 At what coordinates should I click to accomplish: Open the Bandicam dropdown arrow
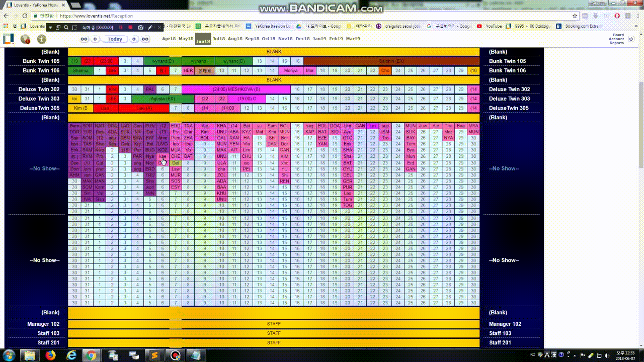(50, 27)
